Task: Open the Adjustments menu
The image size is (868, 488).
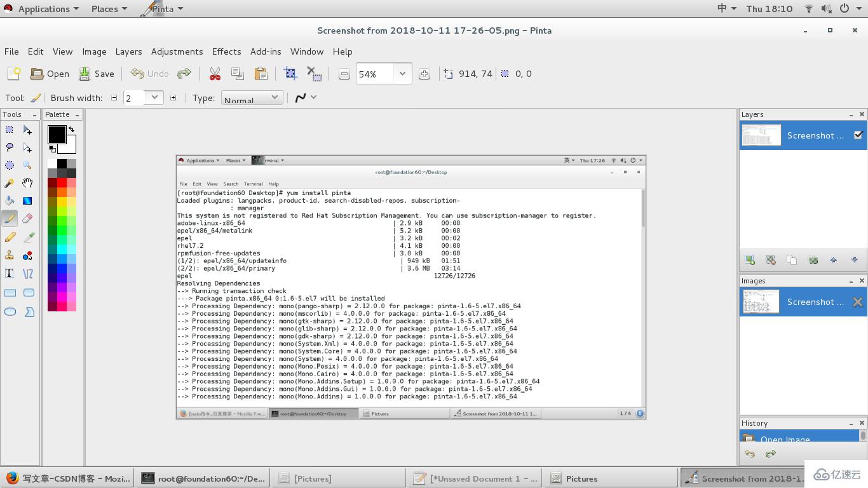Action: coord(177,51)
